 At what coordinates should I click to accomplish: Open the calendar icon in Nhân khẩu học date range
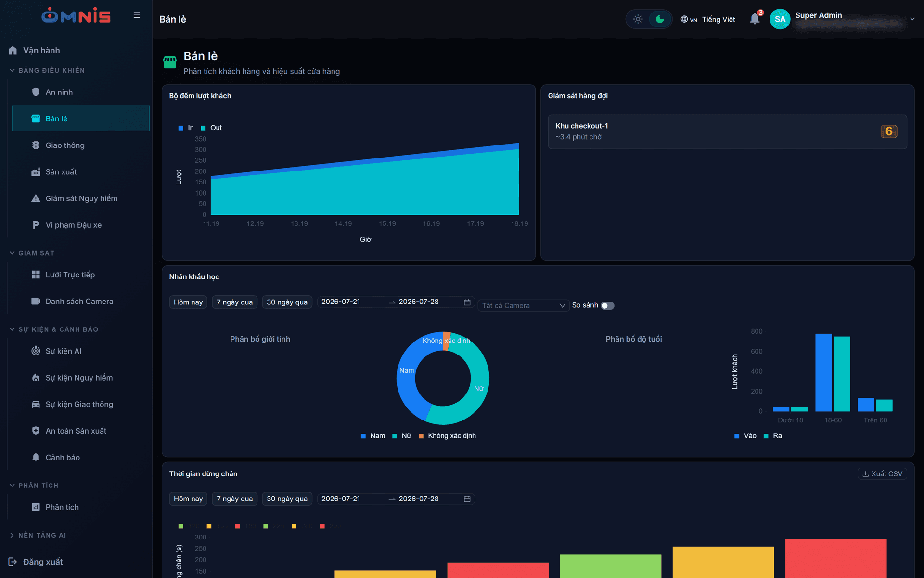click(x=467, y=302)
